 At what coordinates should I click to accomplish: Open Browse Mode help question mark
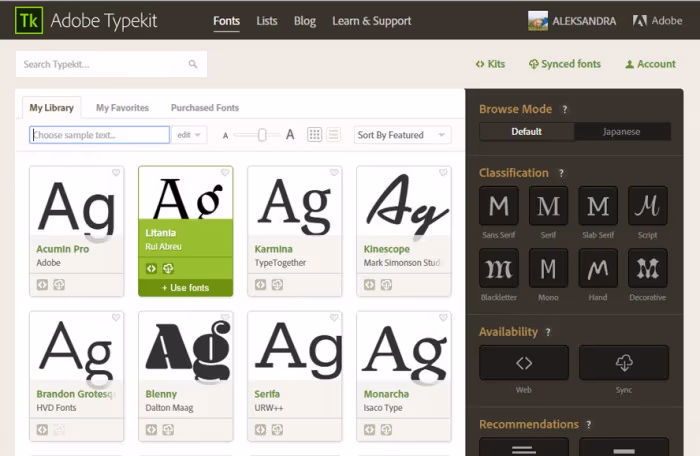click(565, 109)
